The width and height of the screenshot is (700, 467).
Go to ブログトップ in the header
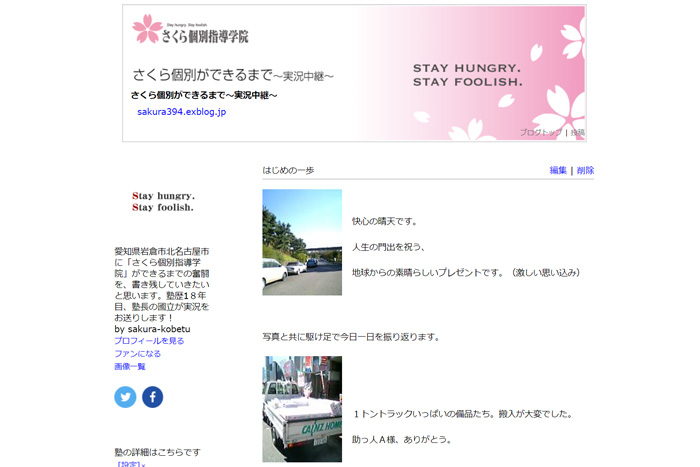540,132
